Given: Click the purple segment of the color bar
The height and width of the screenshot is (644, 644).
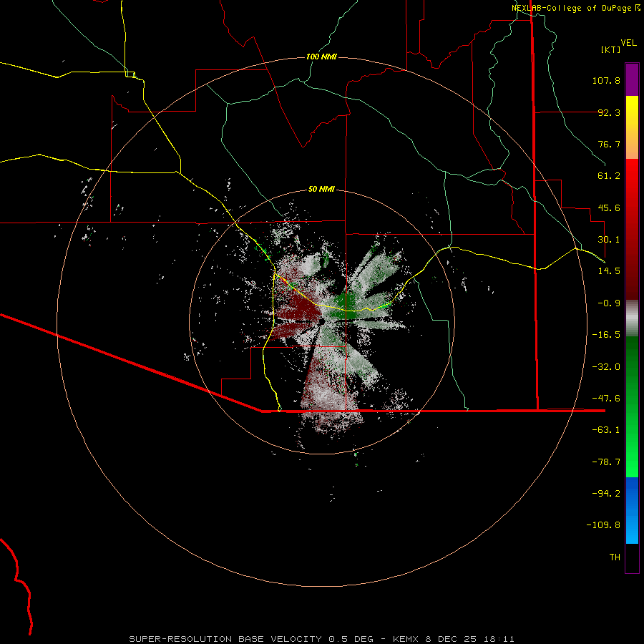Looking at the screenshot, I should [x=632, y=79].
